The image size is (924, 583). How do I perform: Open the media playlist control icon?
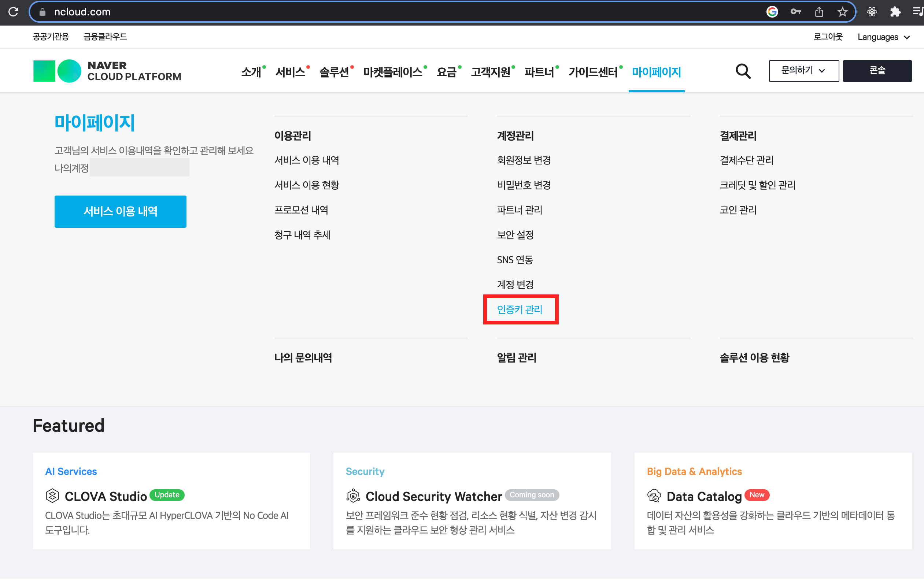[x=918, y=12]
